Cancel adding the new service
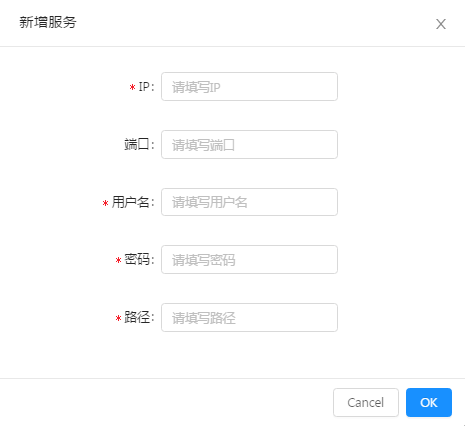The height and width of the screenshot is (426, 465). click(x=366, y=402)
